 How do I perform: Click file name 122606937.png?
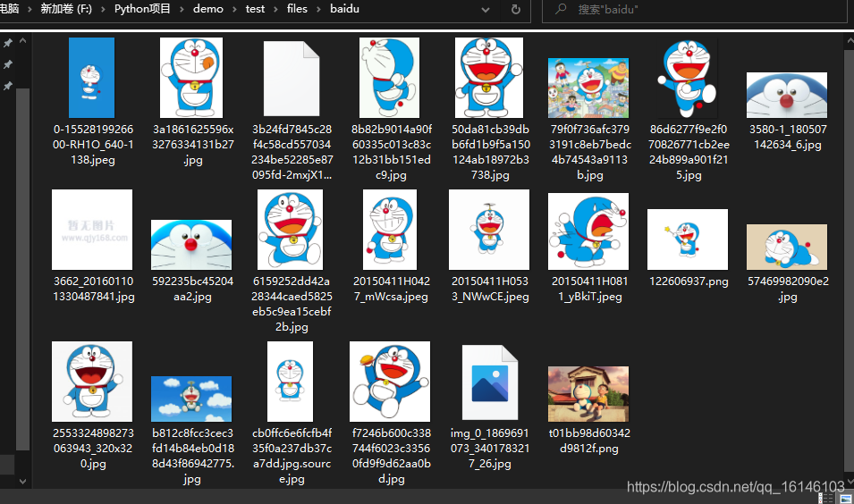(689, 281)
